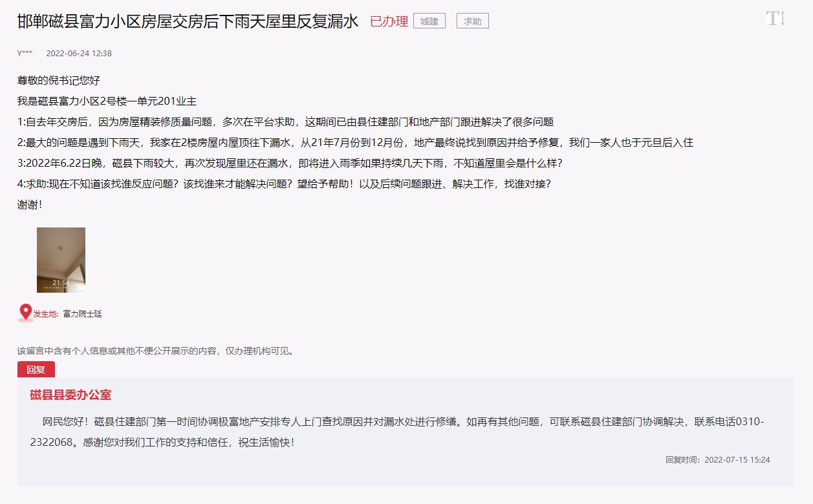Image resolution: width=813 pixels, height=504 pixels.
Task: Click the 发生地 label
Action: coord(46,314)
